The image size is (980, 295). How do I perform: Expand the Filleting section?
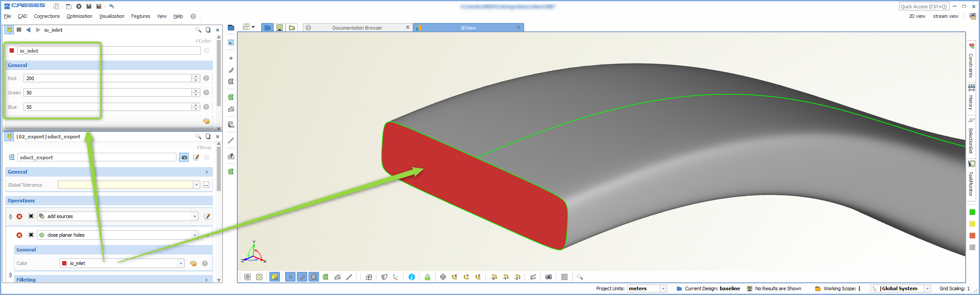(x=206, y=280)
